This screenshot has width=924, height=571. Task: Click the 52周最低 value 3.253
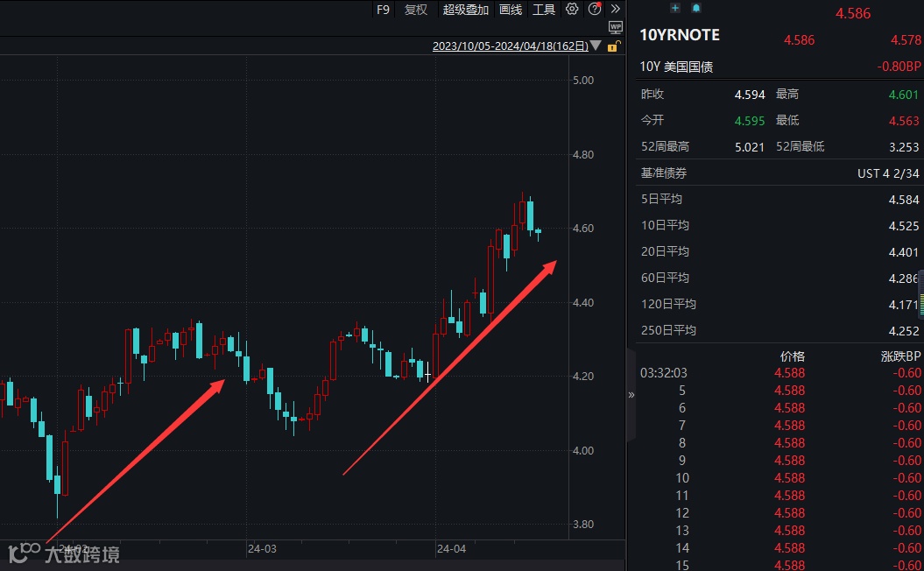(x=904, y=147)
